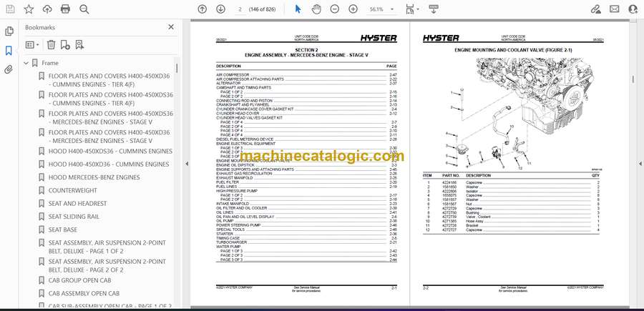Open FLOOR PLATES H400-450XD36 CUMMINS TIER 4(F) bookmark
The height and width of the screenshot is (311, 644).
pos(109,80)
